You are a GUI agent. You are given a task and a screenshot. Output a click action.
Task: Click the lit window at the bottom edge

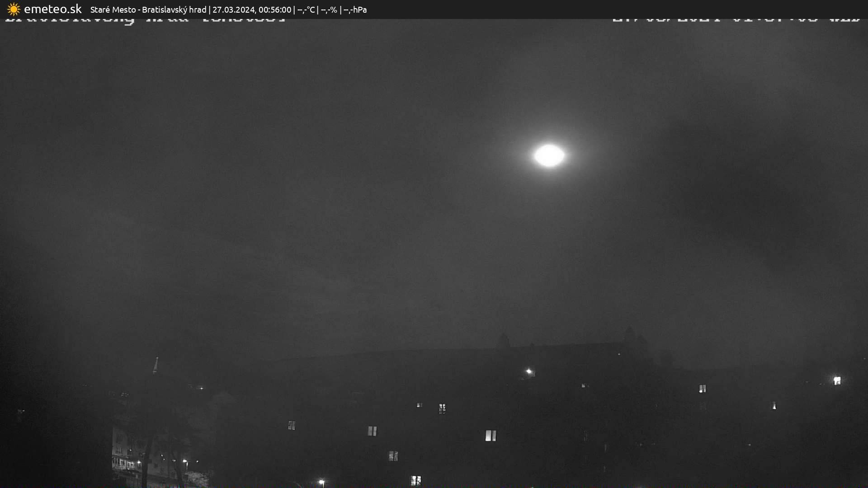click(x=415, y=480)
